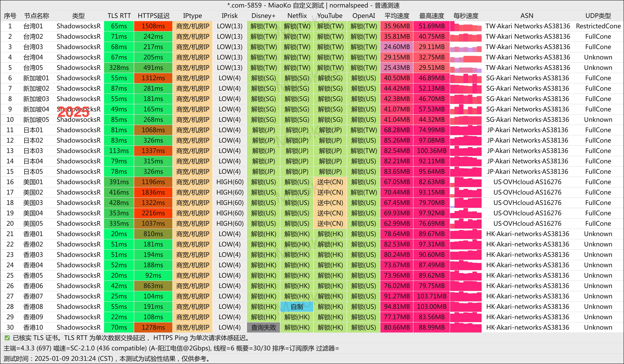Click the 每秒速度 graph for 台湾01 row
624x364 pixels.
[465, 26]
